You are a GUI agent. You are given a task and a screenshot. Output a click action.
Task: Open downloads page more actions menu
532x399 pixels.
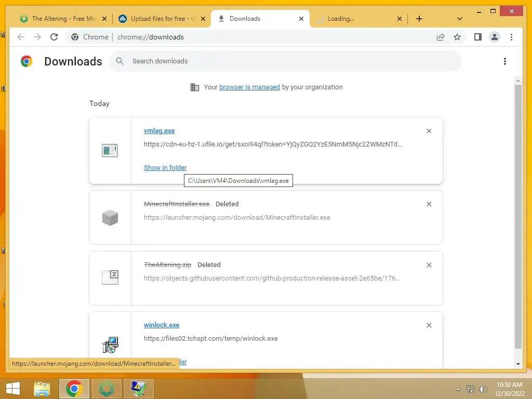point(505,61)
